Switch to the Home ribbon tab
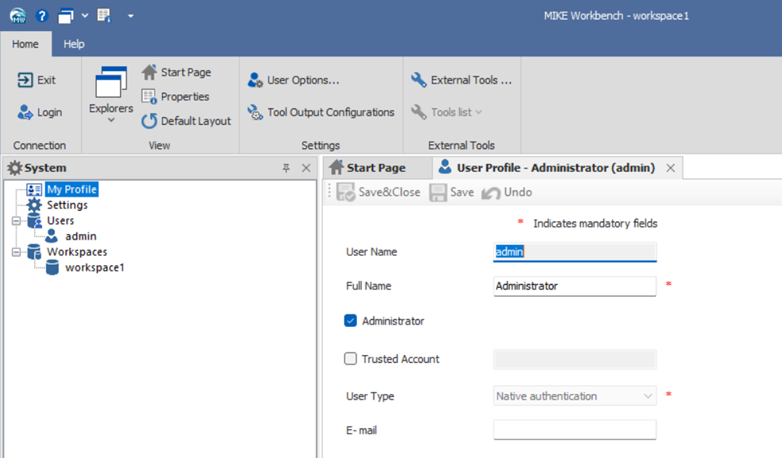 coord(25,44)
